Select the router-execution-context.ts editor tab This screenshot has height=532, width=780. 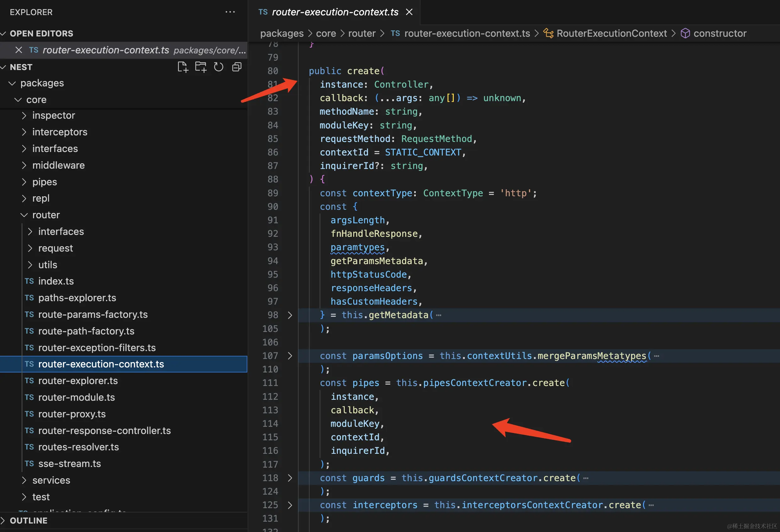[335, 12]
